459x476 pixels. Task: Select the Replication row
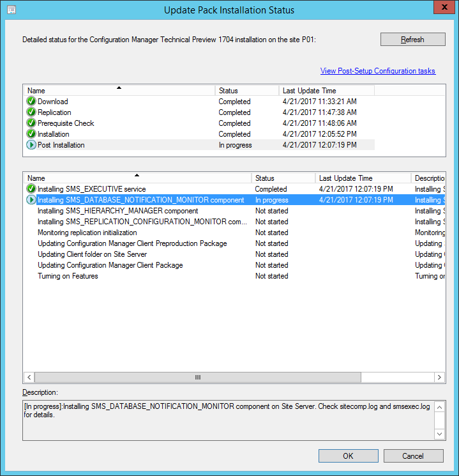pyautogui.click(x=200, y=112)
